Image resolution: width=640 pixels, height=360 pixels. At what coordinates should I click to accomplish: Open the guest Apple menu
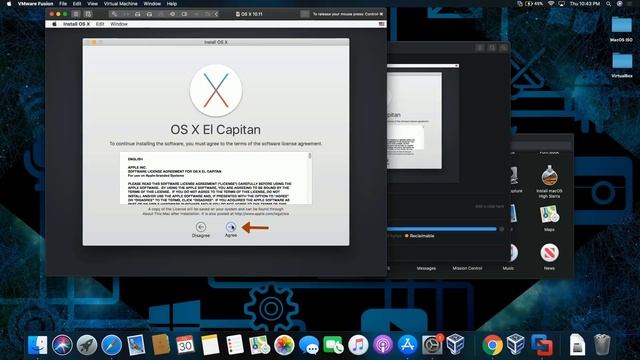(x=54, y=24)
